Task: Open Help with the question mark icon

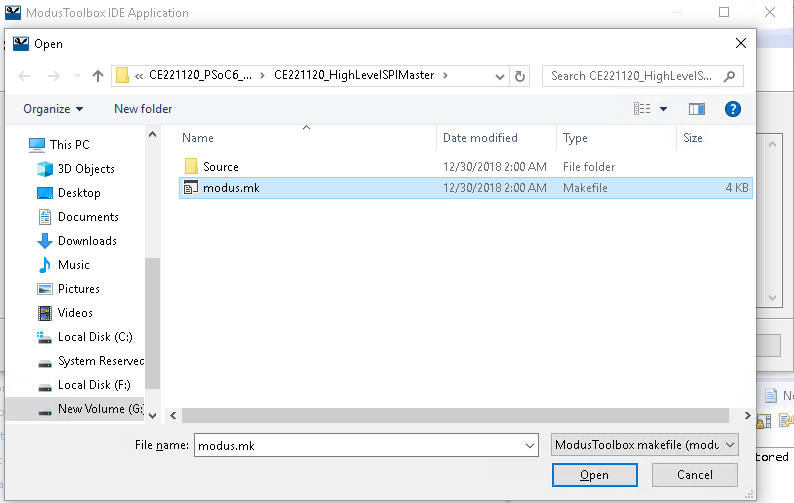Action: click(732, 109)
